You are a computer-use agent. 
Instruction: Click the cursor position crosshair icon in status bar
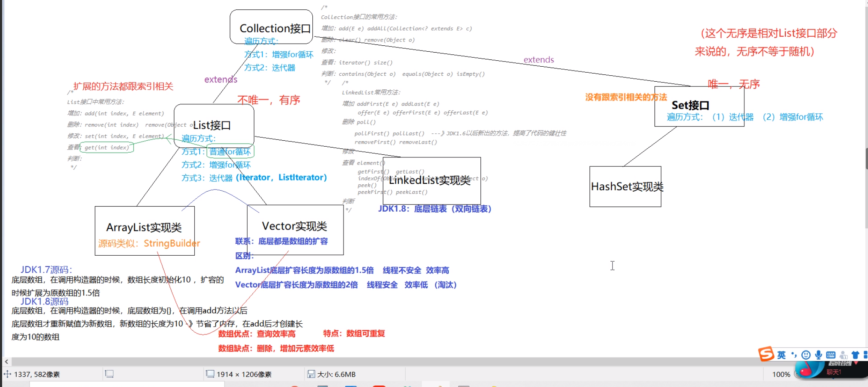coord(7,374)
